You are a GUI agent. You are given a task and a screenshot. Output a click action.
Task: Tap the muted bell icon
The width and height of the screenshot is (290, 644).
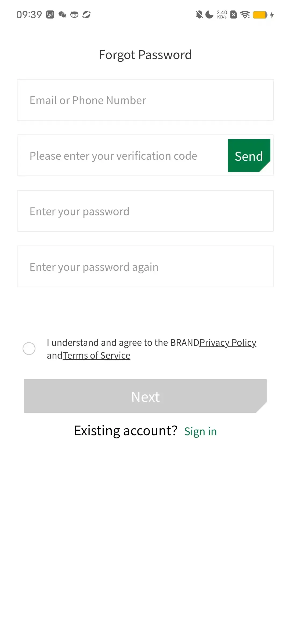[x=199, y=14]
